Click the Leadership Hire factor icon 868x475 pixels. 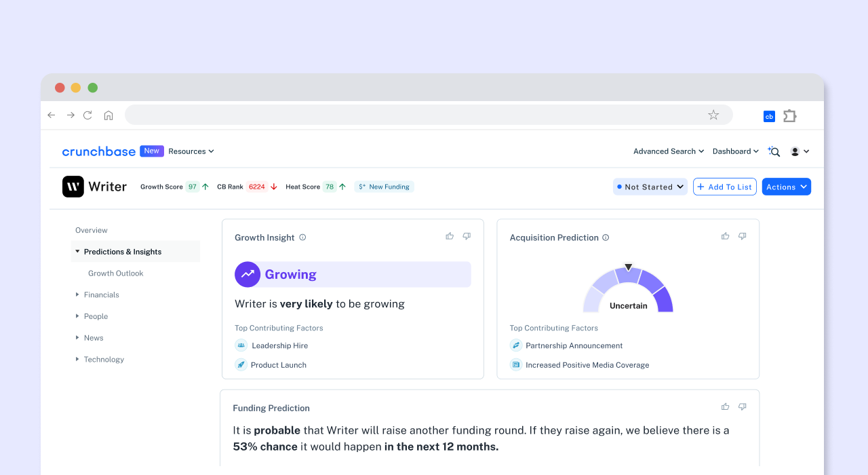tap(241, 345)
